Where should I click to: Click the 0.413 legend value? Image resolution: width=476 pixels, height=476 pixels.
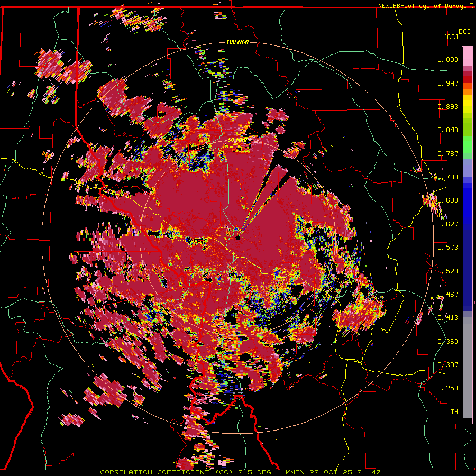click(448, 318)
